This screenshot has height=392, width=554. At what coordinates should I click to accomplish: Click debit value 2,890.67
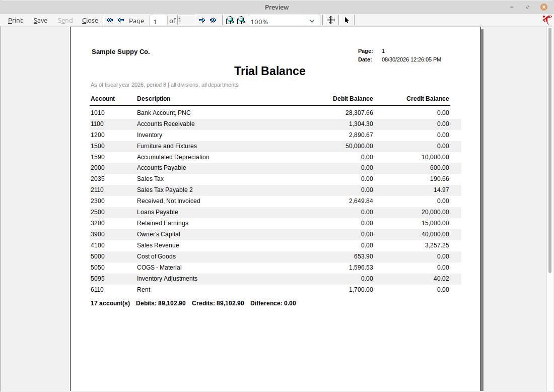coord(361,135)
